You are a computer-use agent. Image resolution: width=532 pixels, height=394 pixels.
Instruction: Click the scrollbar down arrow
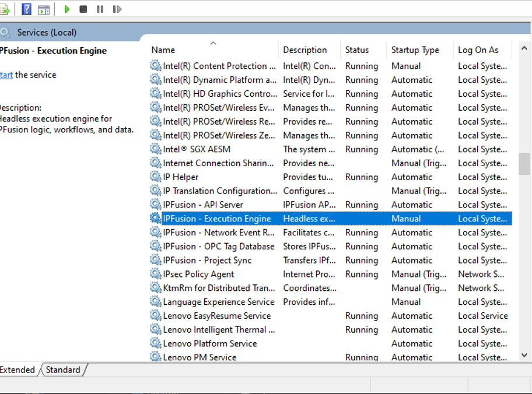pos(524,354)
